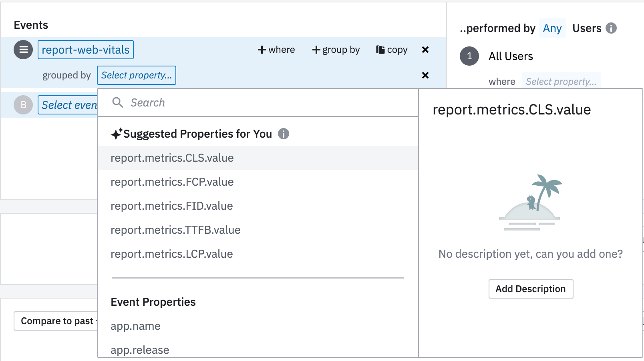The width and height of the screenshot is (644, 361).
Task: Remove the report-web-vitals event with X
Action: [425, 50]
